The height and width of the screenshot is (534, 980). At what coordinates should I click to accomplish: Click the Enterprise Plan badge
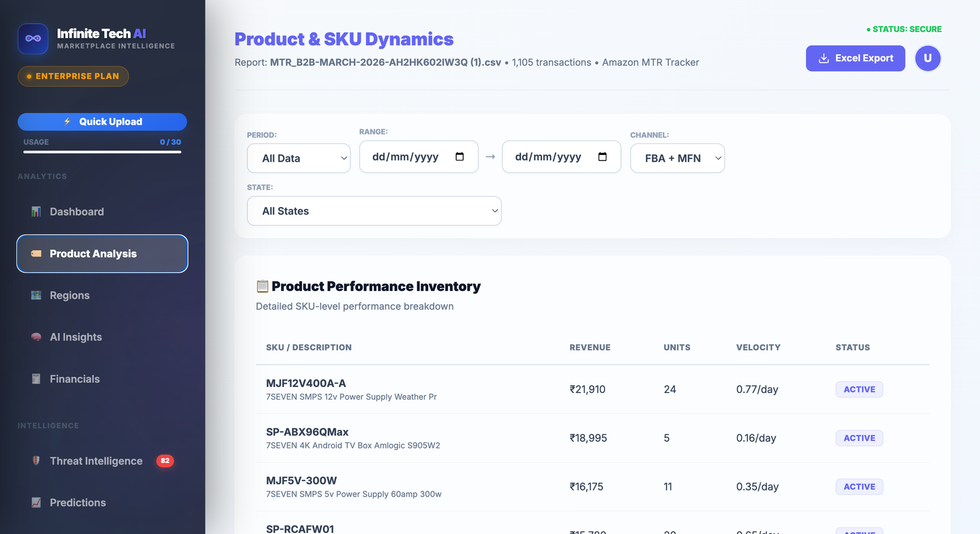(x=73, y=76)
